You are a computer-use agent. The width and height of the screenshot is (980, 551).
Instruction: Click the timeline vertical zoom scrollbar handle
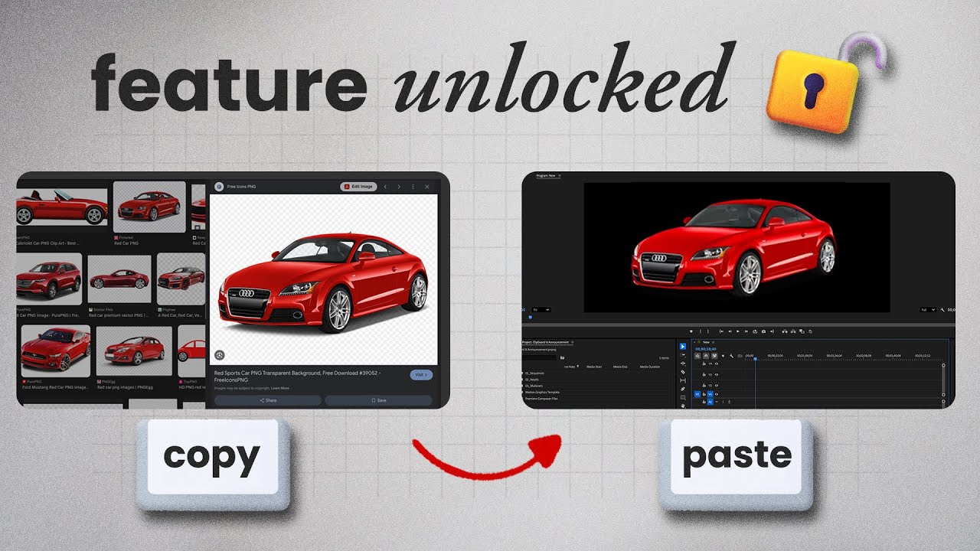pos(943,366)
